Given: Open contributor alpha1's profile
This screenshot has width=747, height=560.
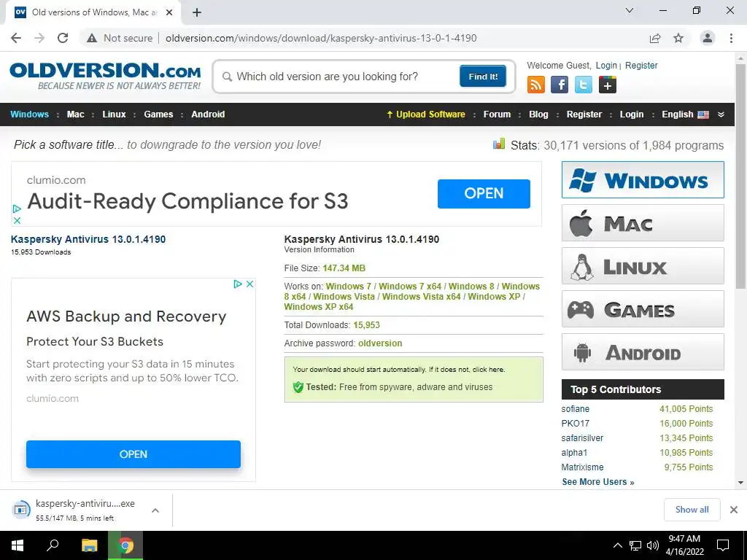Looking at the screenshot, I should pyautogui.click(x=574, y=452).
